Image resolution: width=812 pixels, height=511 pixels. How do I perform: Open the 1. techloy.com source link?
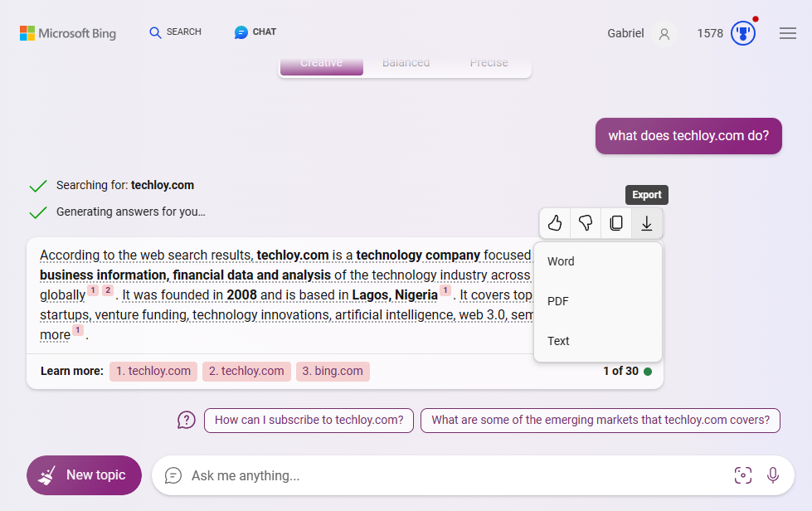click(x=153, y=371)
